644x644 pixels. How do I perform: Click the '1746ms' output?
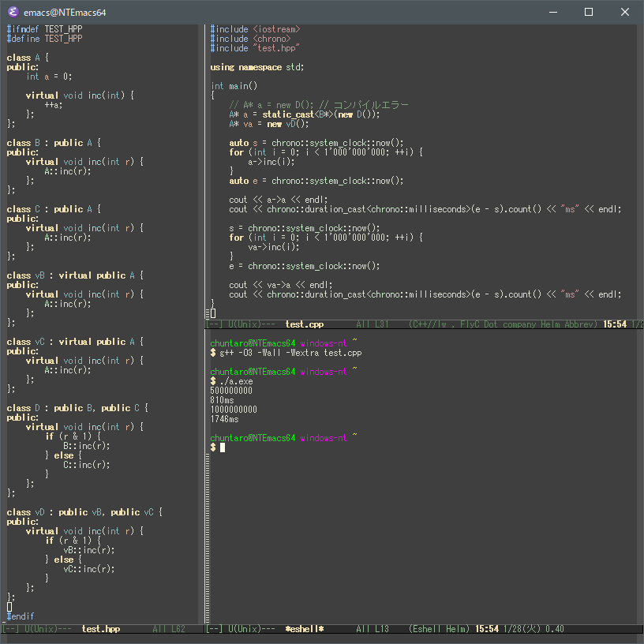[x=224, y=419]
